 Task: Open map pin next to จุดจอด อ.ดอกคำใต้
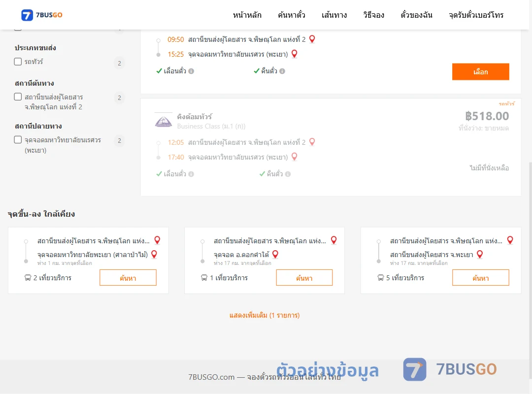(275, 254)
